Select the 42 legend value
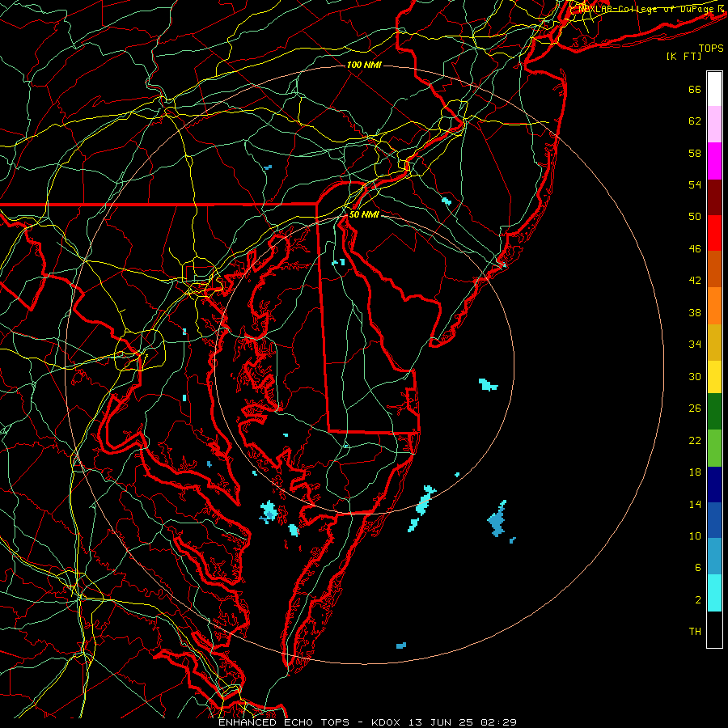 [x=695, y=281]
